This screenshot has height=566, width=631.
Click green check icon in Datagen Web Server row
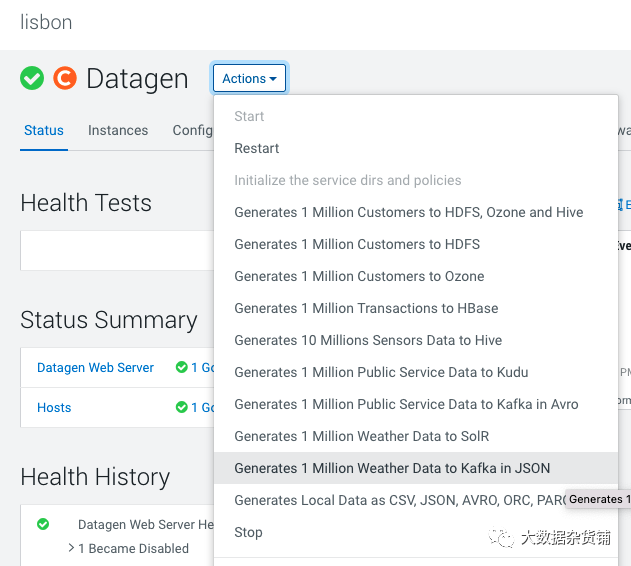pyautogui.click(x=181, y=367)
